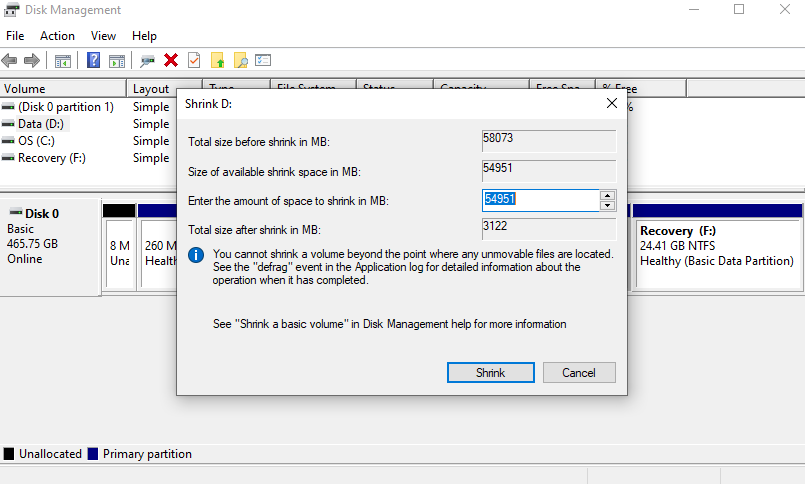Click the total size before shrink field 58073

click(549, 141)
